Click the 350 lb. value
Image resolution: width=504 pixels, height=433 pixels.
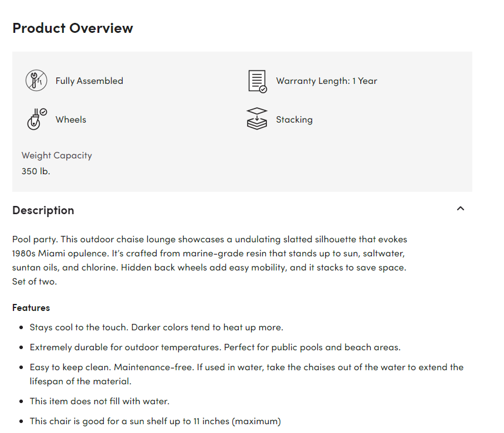[36, 171]
